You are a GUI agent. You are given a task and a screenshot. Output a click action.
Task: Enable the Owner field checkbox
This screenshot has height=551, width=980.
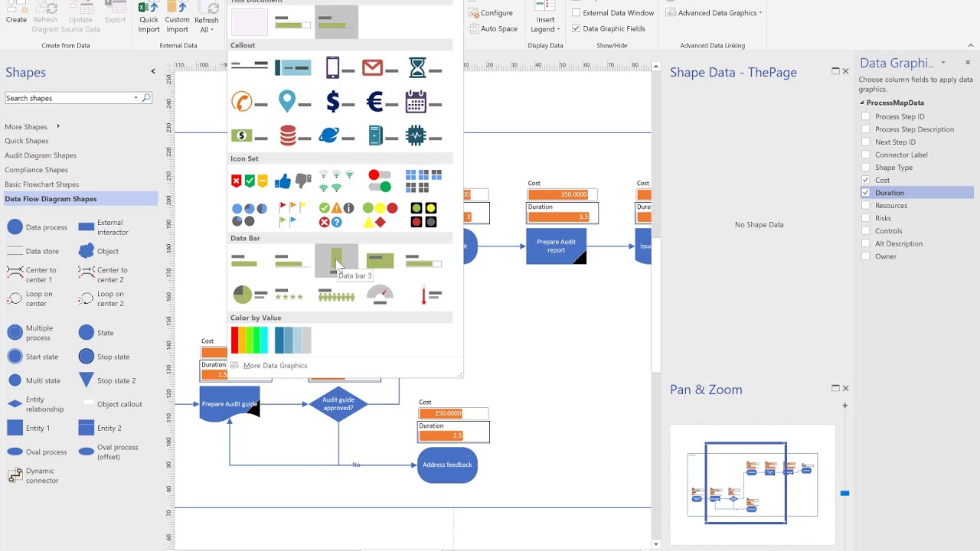(866, 256)
